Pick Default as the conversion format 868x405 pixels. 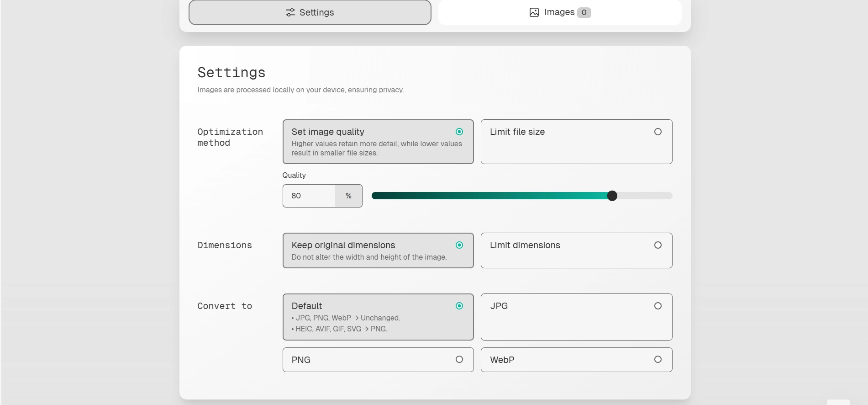378,317
